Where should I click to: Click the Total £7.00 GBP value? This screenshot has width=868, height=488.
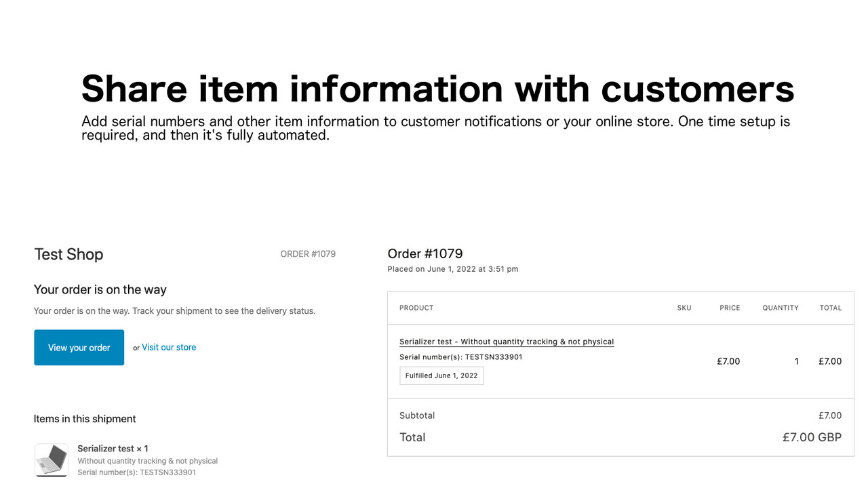(812, 437)
